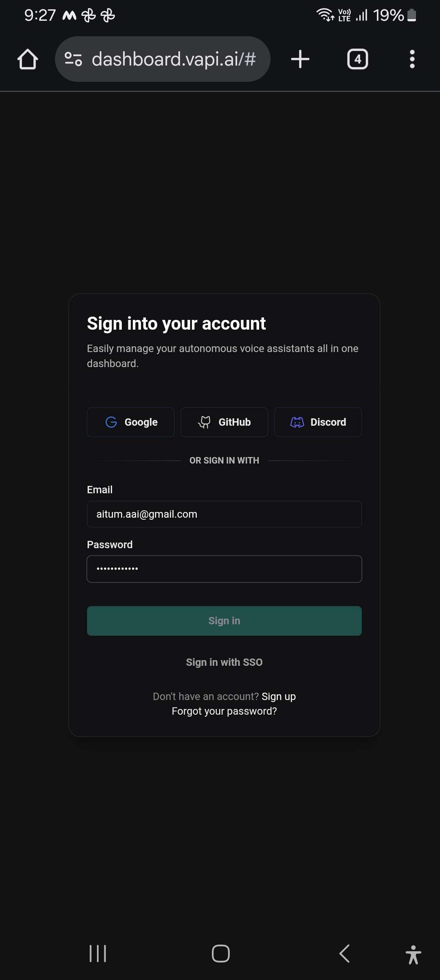Tap the Android back navigation arrow
440x980 pixels.
(x=345, y=954)
